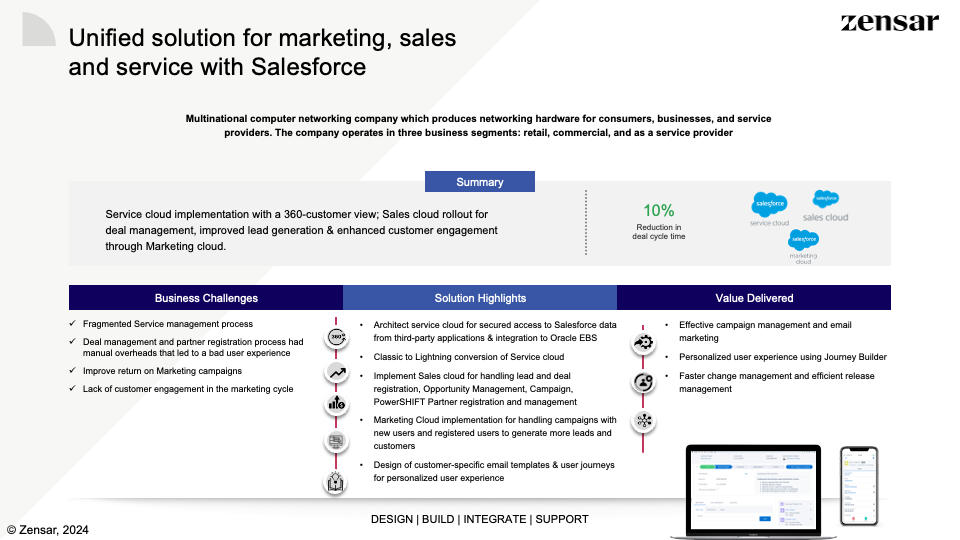Click 'Effective campaign management' bullet
This screenshot has height=540, width=960.
pyautogui.click(x=765, y=331)
